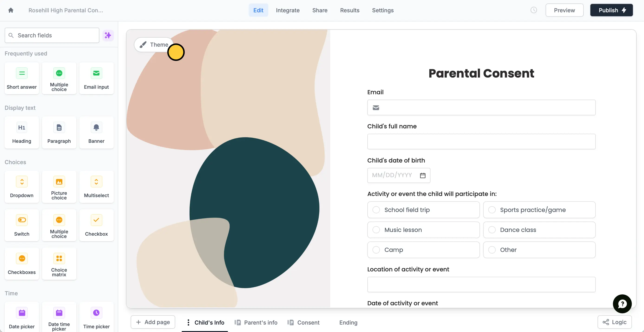
Task: Click the Search fields input
Action: (x=52, y=35)
